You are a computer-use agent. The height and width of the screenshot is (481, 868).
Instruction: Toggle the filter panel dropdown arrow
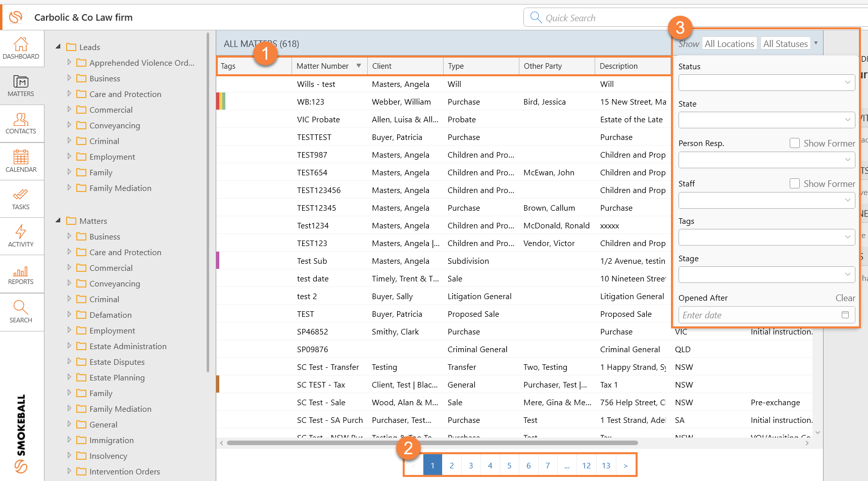[815, 43]
